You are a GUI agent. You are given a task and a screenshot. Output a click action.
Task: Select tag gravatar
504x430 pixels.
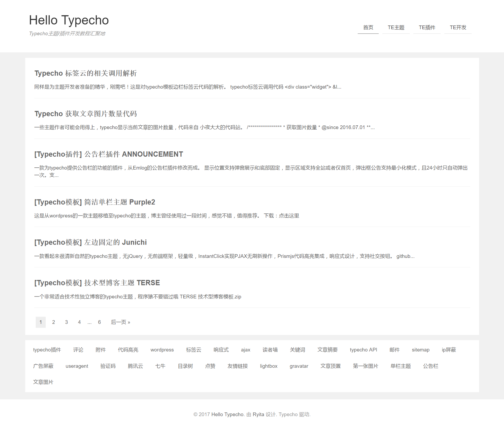tap(299, 366)
